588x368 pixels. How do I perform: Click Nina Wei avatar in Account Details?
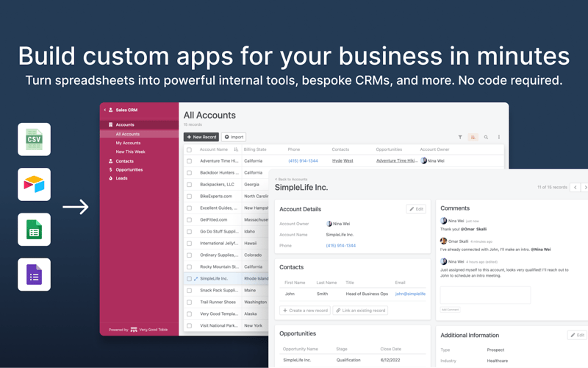pos(329,224)
